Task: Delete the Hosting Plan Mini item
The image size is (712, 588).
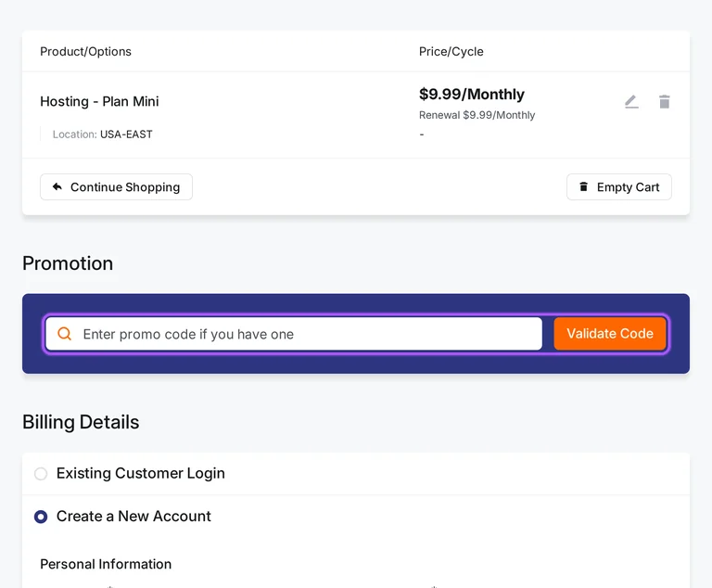Action: pos(665,102)
